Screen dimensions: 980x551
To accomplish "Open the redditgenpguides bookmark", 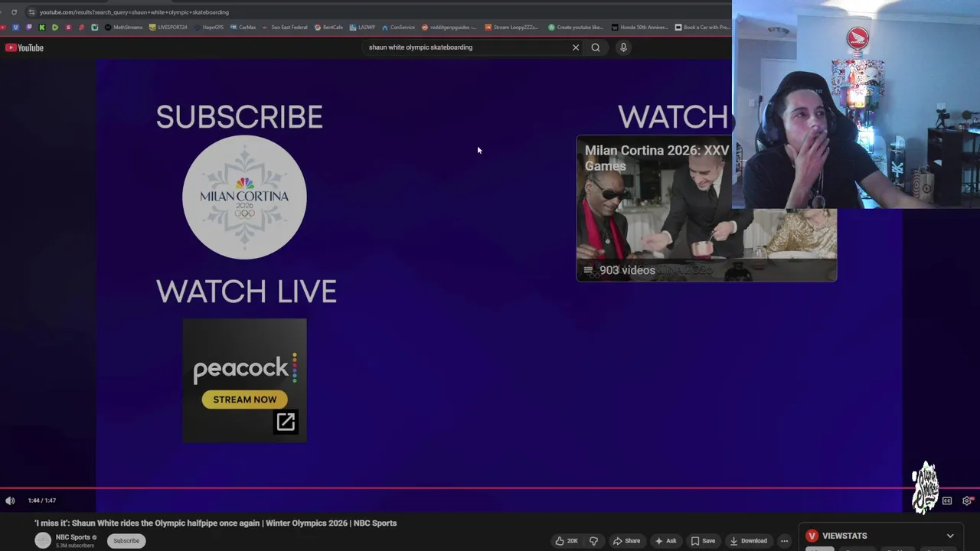I will (449, 28).
